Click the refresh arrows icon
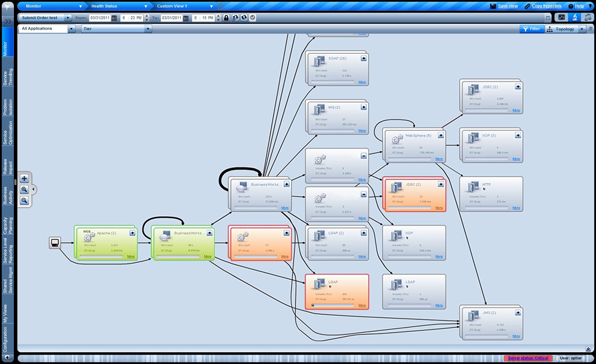 click(244, 18)
